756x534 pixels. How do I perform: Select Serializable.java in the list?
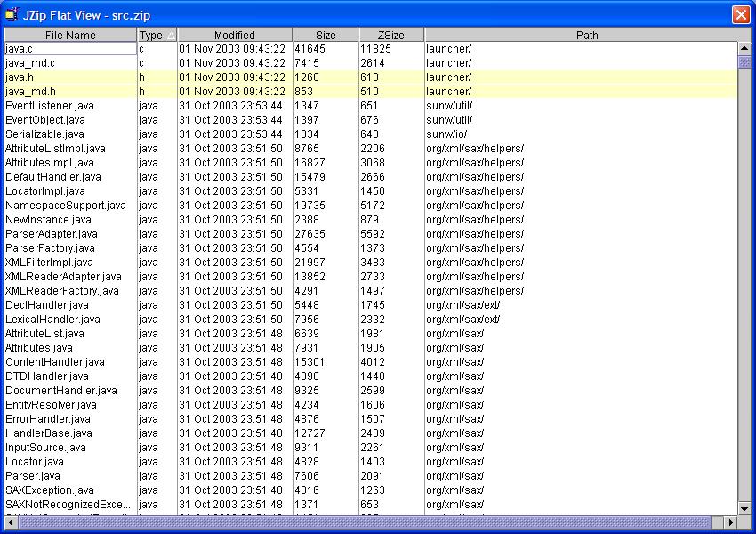coord(44,134)
